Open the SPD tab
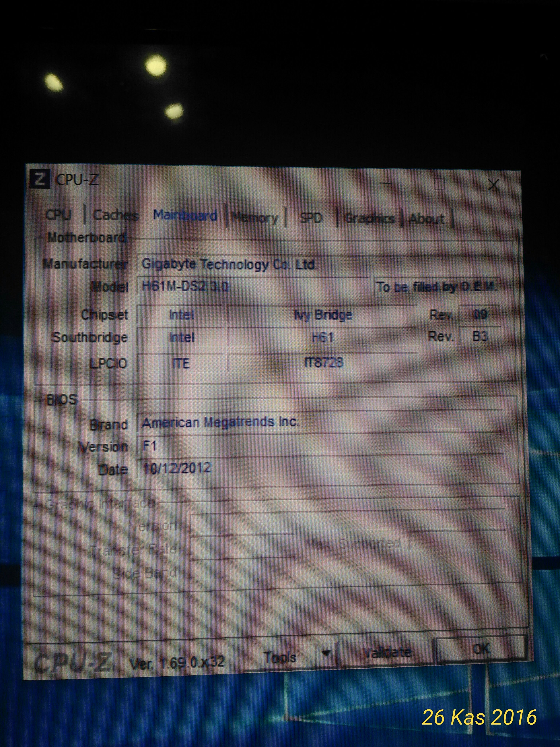The width and height of the screenshot is (560, 747). point(311,218)
